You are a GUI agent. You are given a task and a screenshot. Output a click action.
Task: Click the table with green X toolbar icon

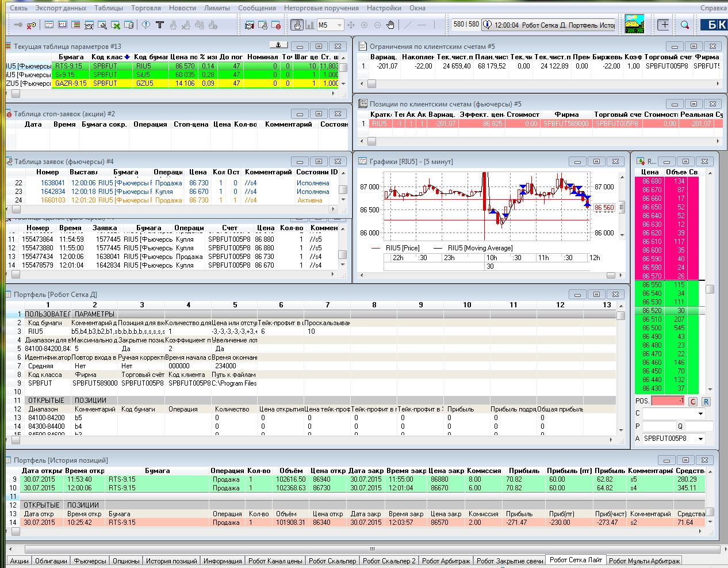pos(116,25)
